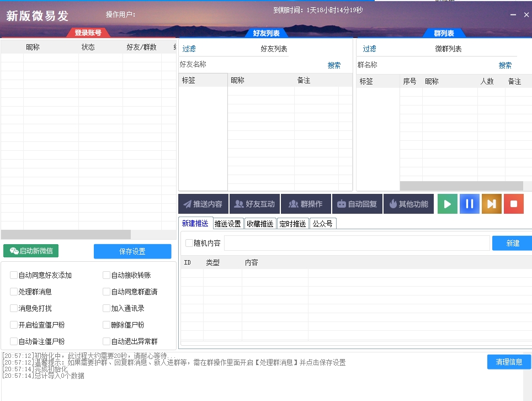
Task: Click 启动新微信 with the WeChat icon
Action: [30, 250]
